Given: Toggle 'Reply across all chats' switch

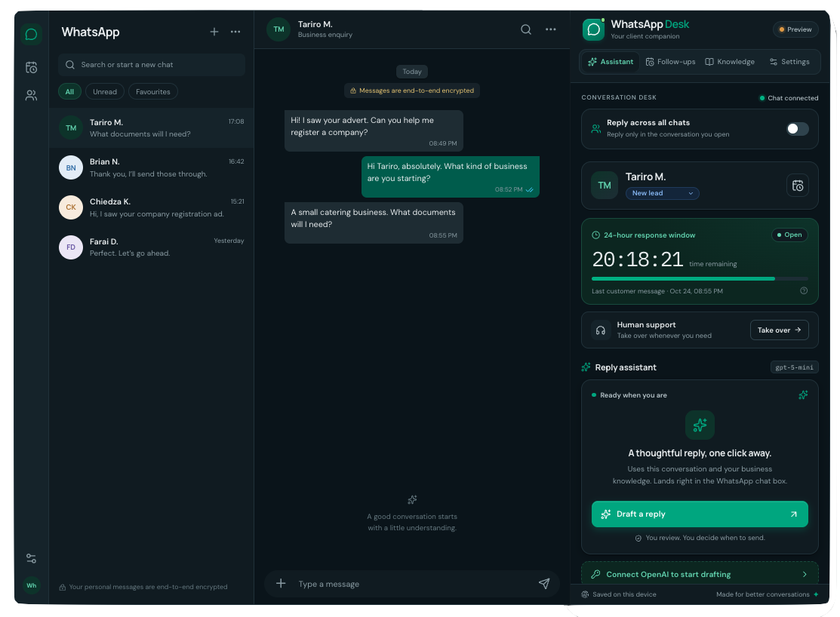Looking at the screenshot, I should 797,128.
